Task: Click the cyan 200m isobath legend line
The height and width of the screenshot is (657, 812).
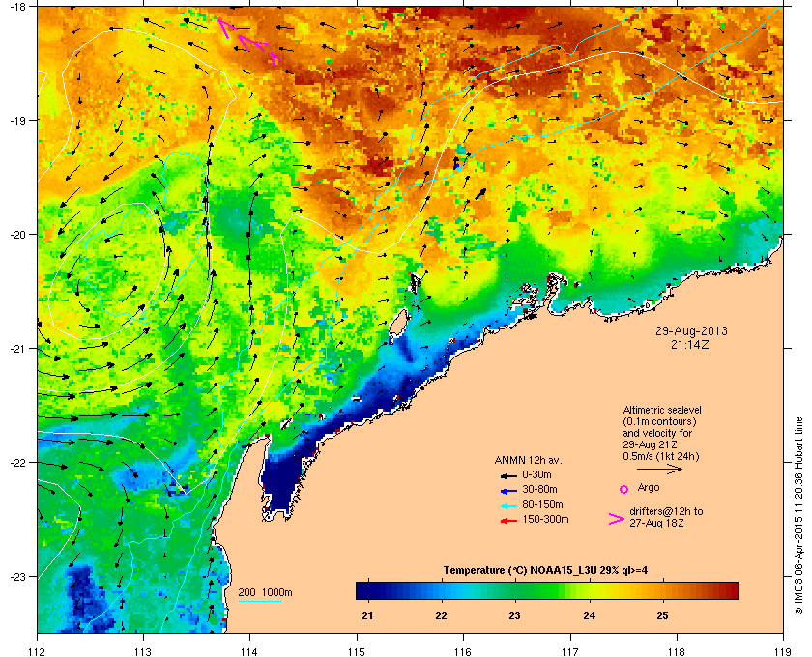Action: (x=259, y=602)
